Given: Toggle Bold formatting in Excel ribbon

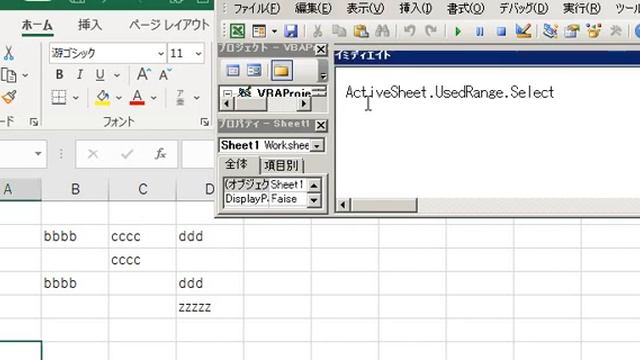Looking at the screenshot, I should 60,75.
